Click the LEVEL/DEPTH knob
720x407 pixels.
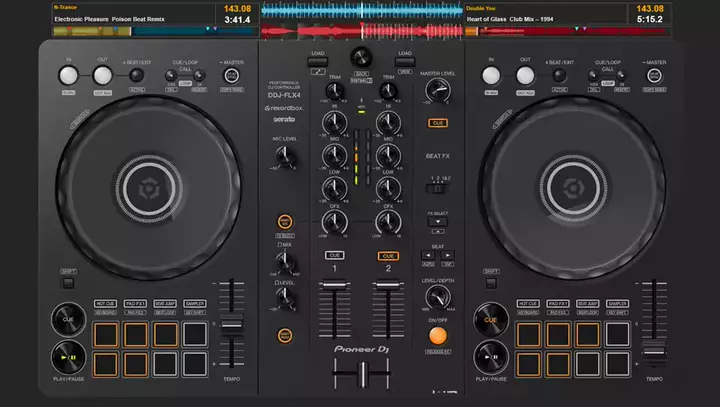[438, 297]
